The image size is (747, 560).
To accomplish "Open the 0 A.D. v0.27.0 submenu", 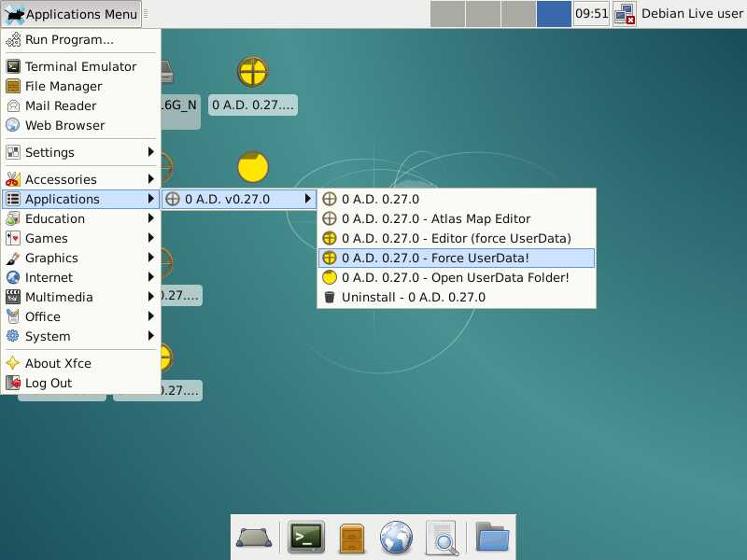I will [239, 199].
